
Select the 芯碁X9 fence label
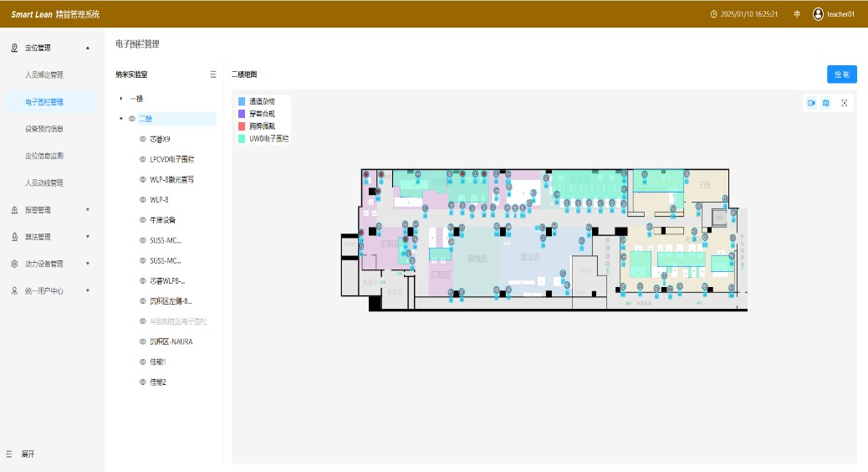coord(160,139)
